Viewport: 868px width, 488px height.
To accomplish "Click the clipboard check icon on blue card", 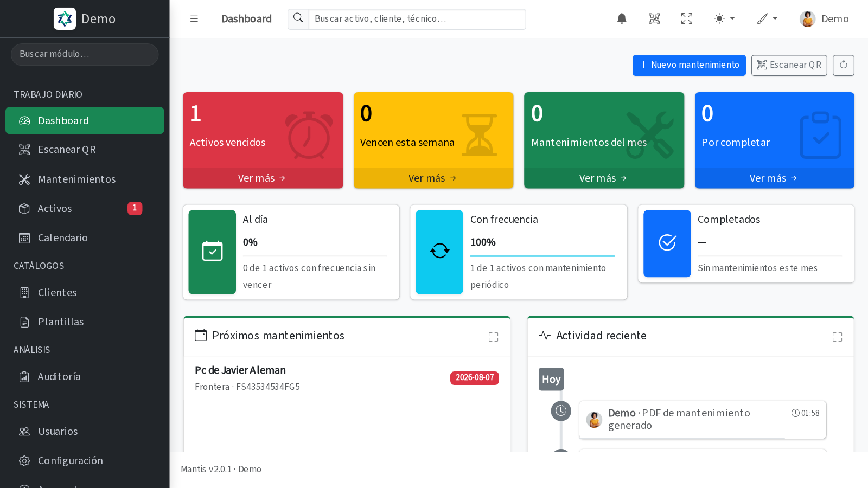I will coord(821,135).
